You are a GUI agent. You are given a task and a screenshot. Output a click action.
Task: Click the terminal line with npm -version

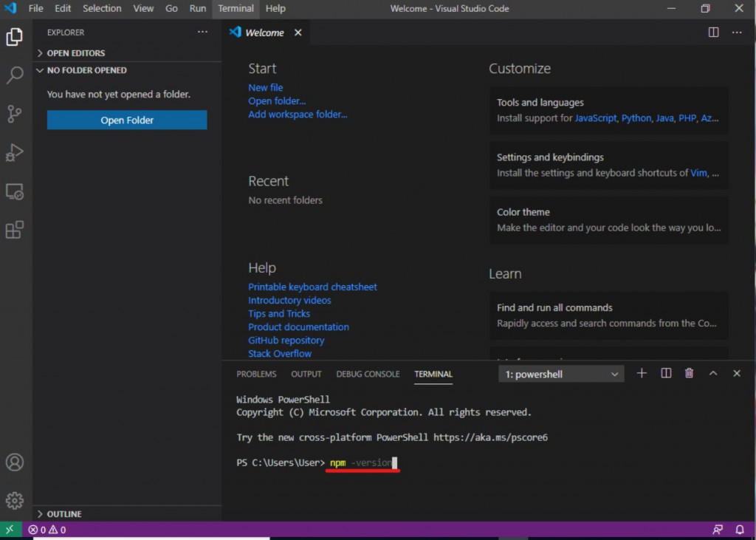[317, 462]
